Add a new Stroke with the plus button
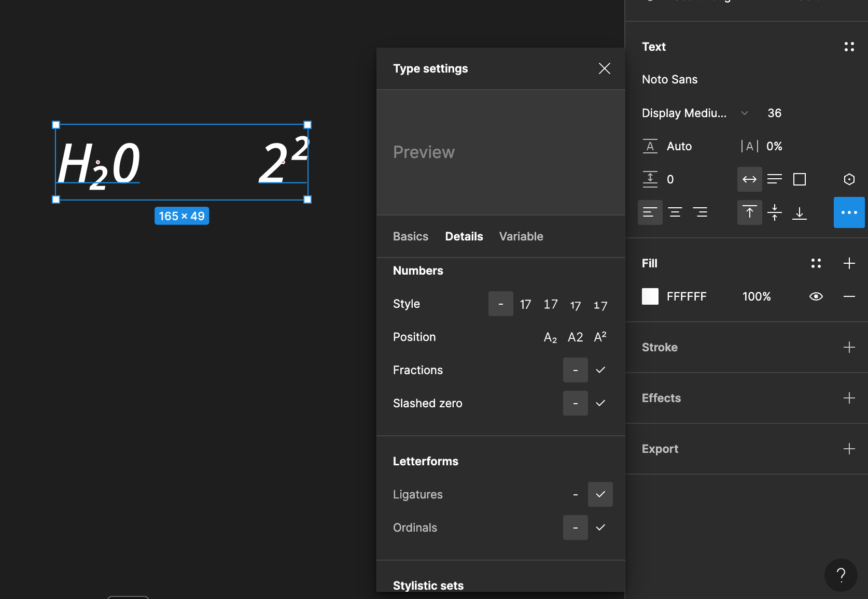Image resolution: width=868 pixels, height=599 pixels. (849, 347)
